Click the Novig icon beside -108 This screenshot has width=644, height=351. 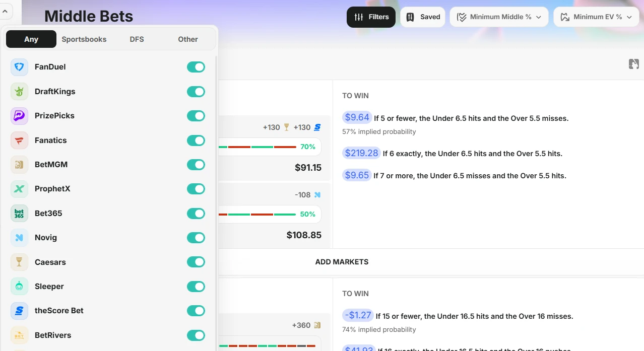[317, 195]
